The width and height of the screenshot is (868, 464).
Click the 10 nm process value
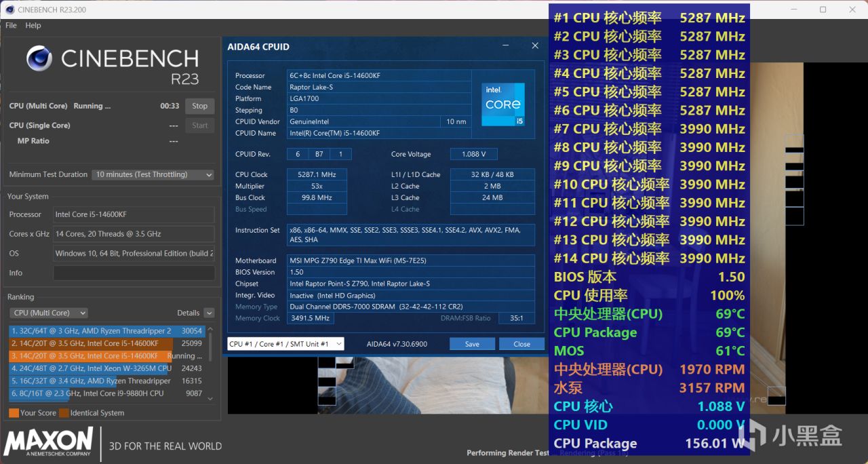(x=456, y=121)
